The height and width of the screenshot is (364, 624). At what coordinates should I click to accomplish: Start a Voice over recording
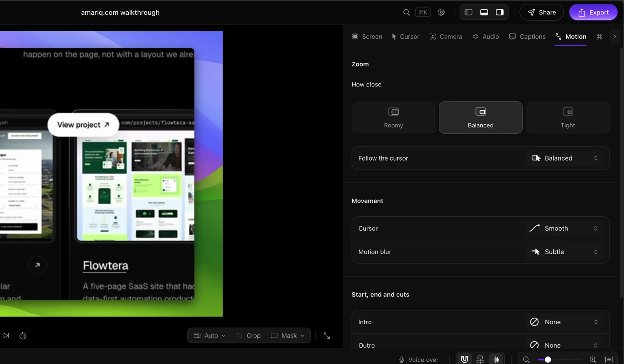(418, 360)
